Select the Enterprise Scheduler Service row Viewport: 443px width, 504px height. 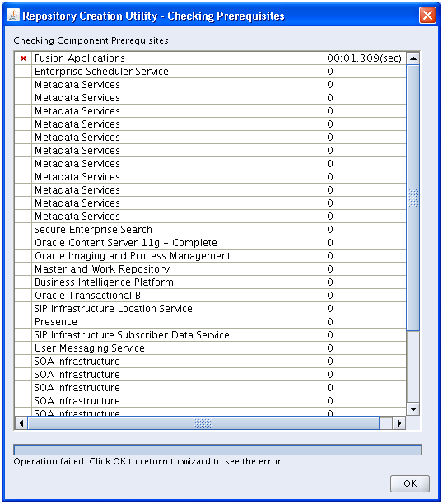coord(210,72)
